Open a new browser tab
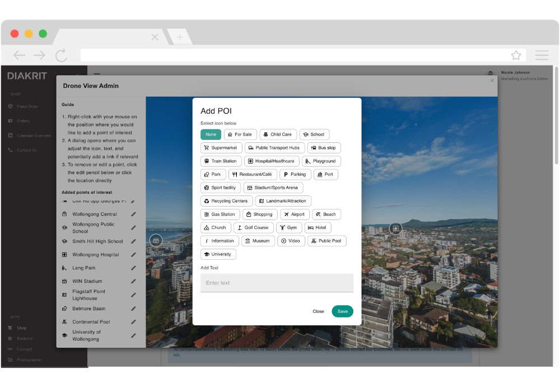Screen dimensions: 560x392 tap(180, 37)
